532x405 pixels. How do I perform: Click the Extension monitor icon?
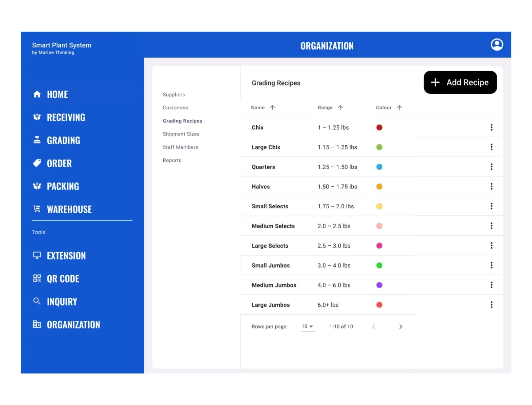point(37,255)
